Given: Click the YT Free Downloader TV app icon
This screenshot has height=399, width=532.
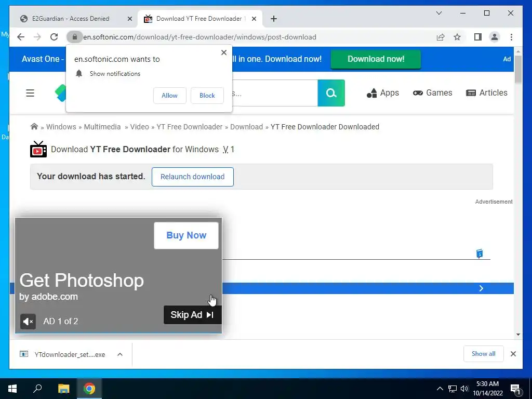Looking at the screenshot, I should (38, 149).
